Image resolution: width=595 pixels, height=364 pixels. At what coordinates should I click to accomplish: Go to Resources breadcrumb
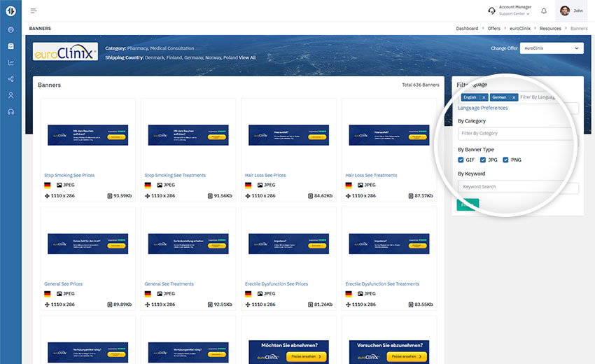tap(550, 29)
